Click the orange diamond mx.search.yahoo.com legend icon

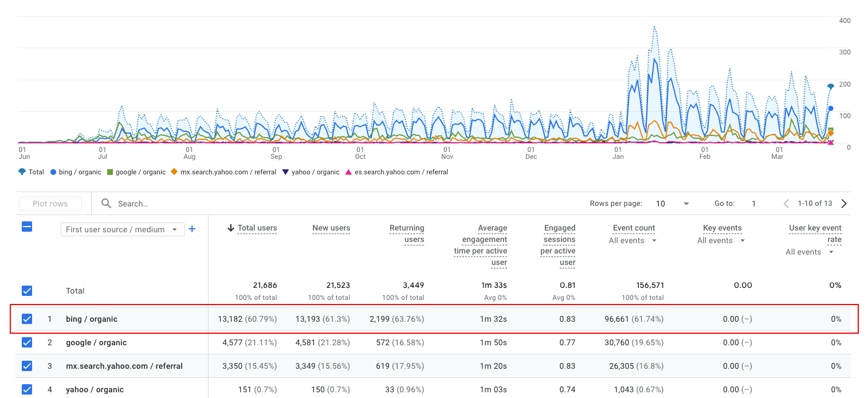pyautogui.click(x=174, y=172)
